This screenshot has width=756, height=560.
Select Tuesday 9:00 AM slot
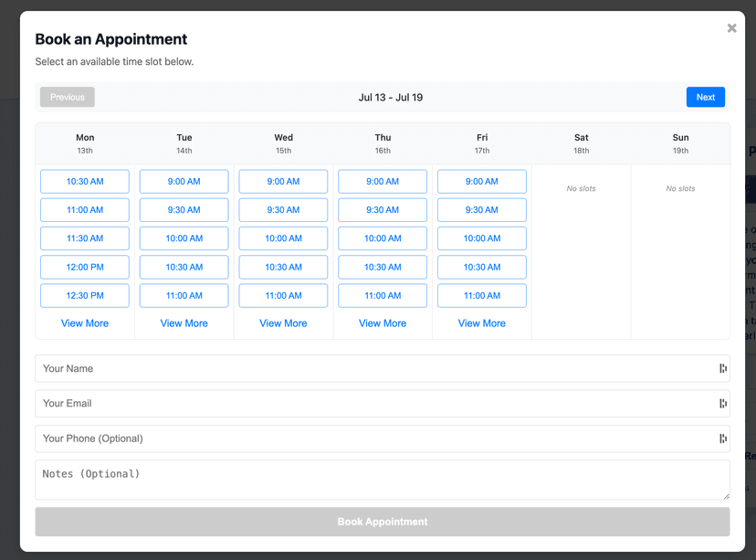[184, 182]
